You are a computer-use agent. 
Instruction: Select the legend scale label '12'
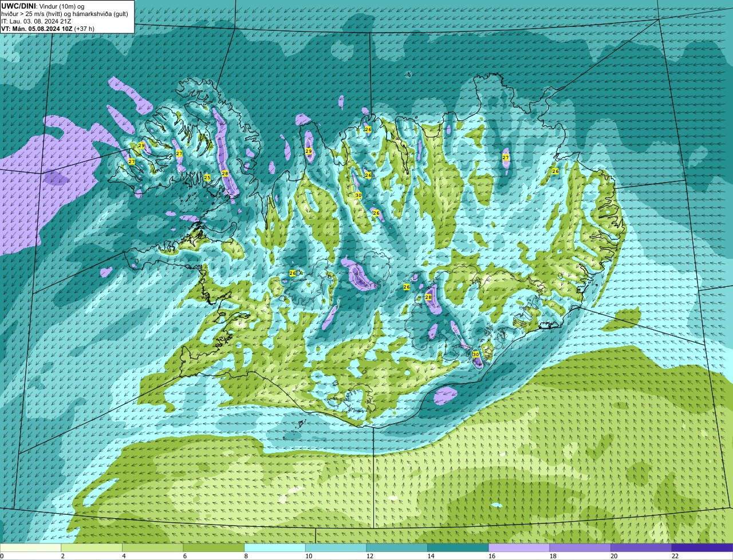(369, 556)
